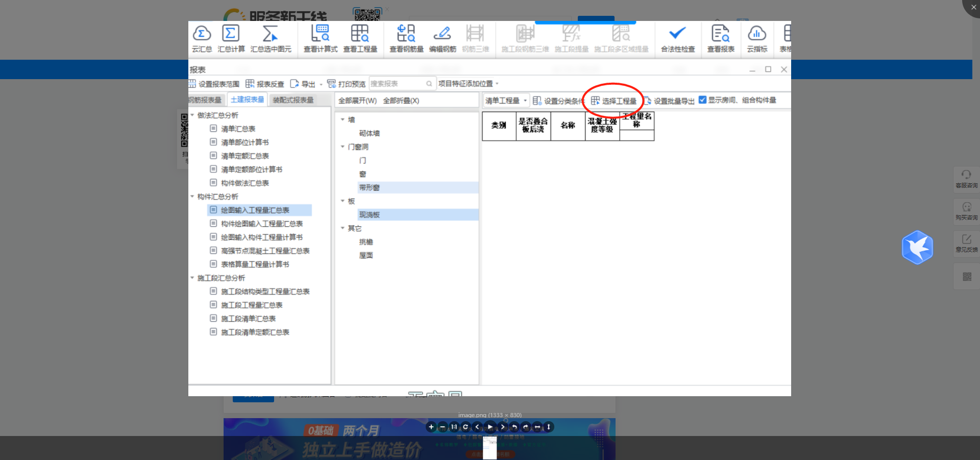Click 云指标 toolbar icon
This screenshot has width=980, height=460.
point(757,39)
